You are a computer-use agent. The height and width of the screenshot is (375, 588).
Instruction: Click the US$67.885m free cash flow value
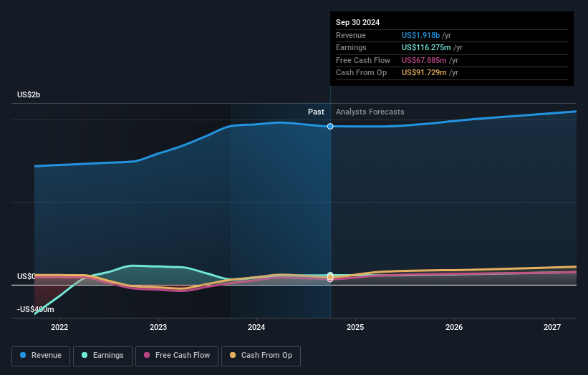[x=424, y=60]
